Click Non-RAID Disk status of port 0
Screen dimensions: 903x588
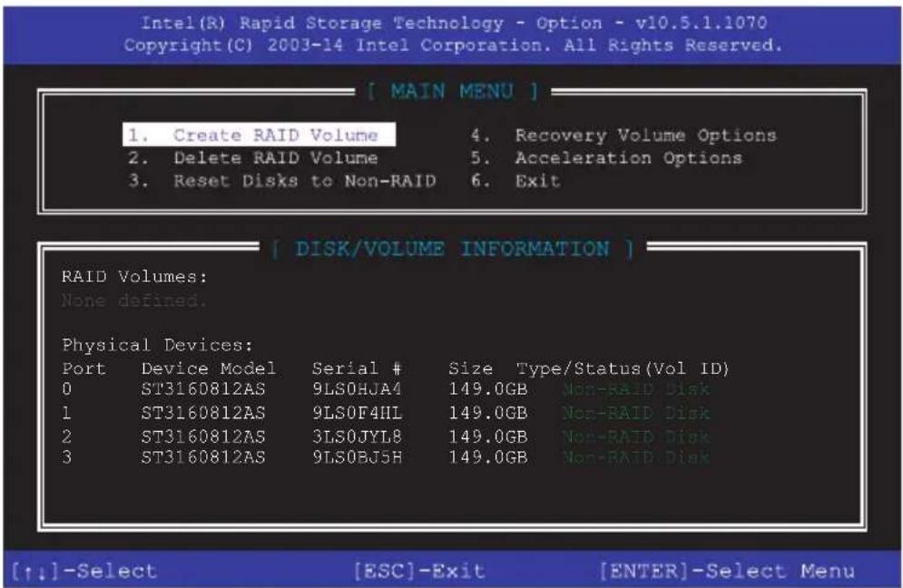(636, 389)
